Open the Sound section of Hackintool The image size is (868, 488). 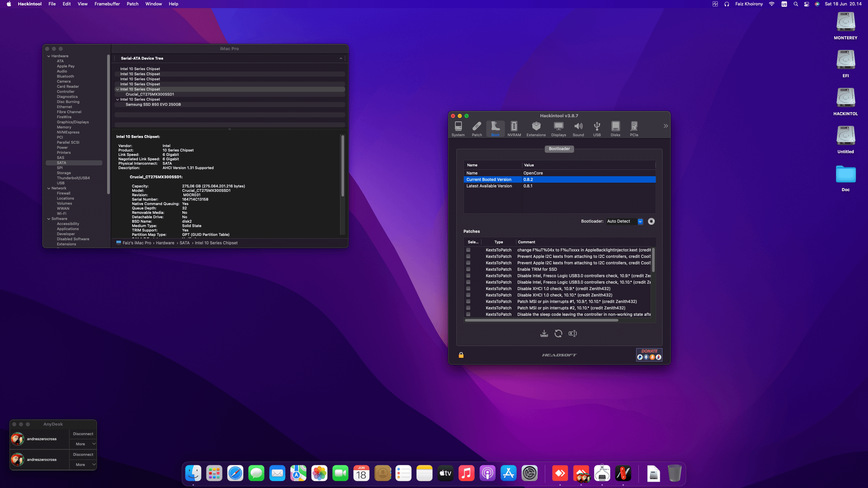click(x=578, y=129)
